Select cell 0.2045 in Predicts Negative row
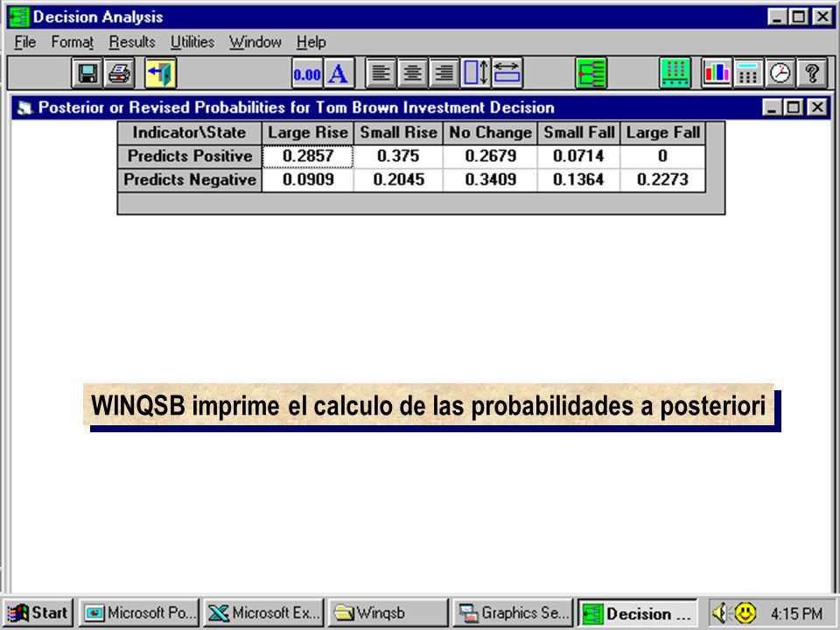 pyautogui.click(x=398, y=180)
